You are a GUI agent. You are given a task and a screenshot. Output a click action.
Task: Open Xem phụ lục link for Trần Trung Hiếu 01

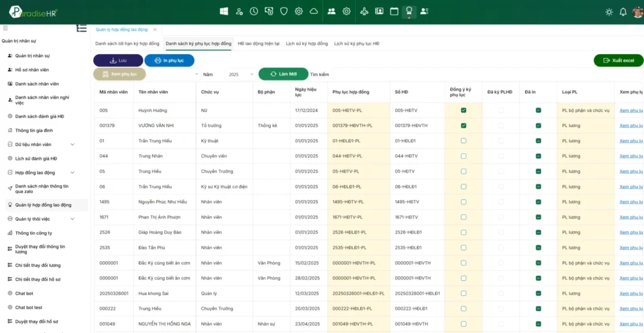[x=631, y=140]
